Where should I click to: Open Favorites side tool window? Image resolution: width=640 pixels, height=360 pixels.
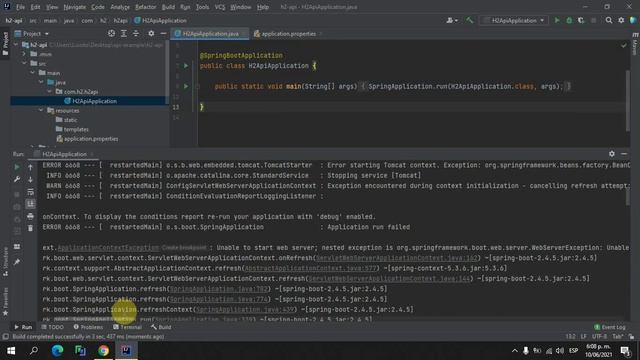5,301
